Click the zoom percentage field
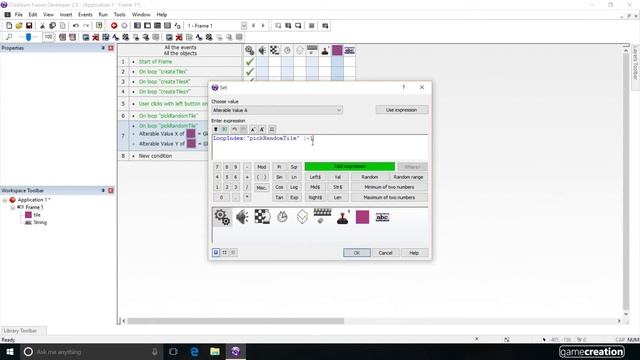The image size is (640, 360). (x=49, y=37)
